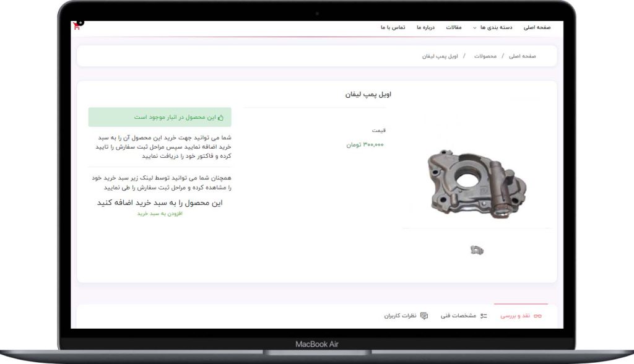Click the main oil pump product image
This screenshot has width=634, height=364.
click(477, 184)
